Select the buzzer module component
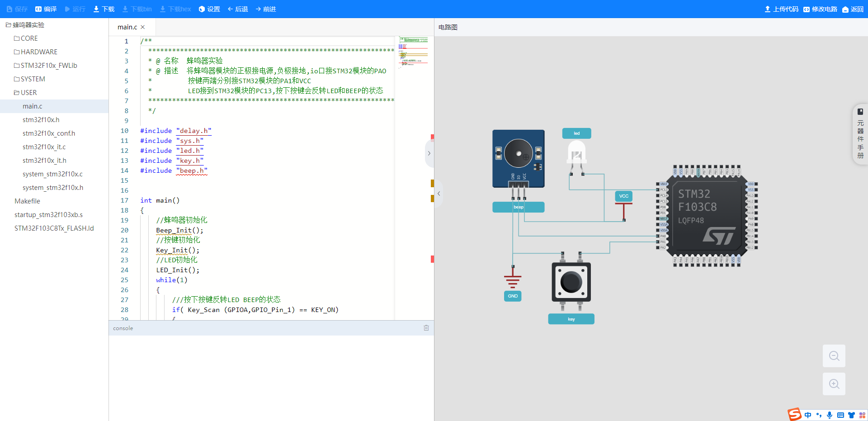Screen dimensions: 868x421 pyautogui.click(x=519, y=159)
